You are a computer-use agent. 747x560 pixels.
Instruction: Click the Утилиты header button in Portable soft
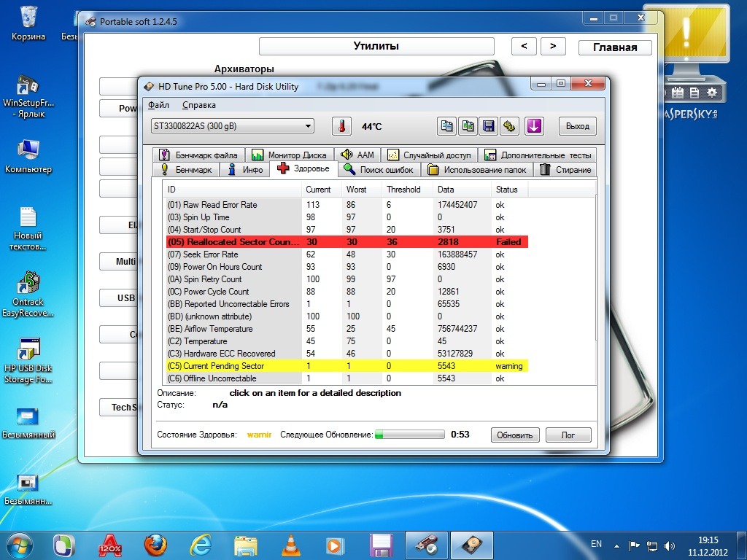376,46
